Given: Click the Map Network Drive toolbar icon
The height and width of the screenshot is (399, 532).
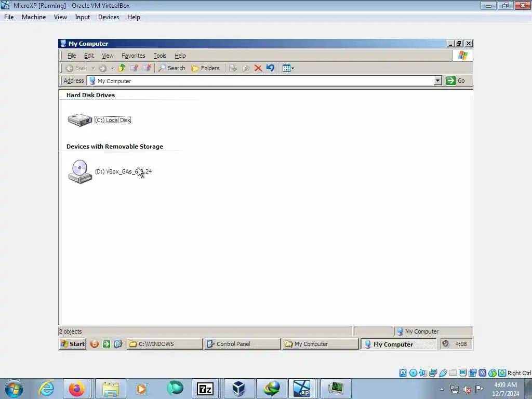Looking at the screenshot, I should [x=135, y=68].
